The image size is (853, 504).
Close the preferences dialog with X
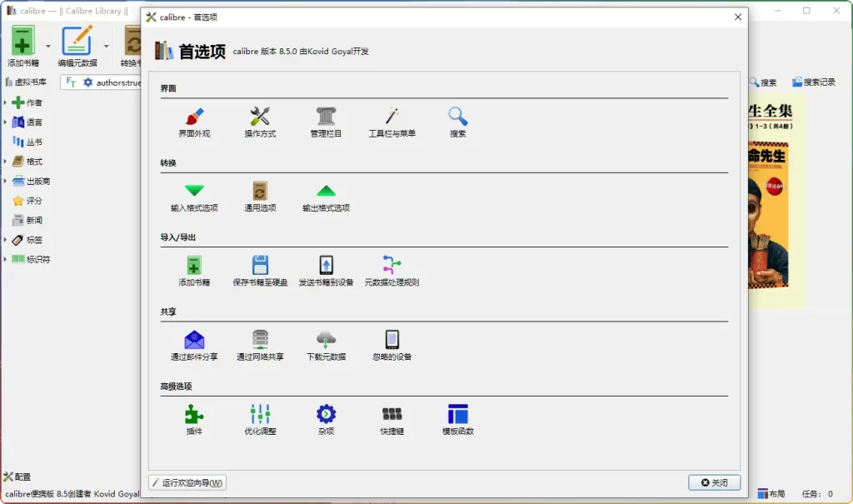pyautogui.click(x=738, y=17)
